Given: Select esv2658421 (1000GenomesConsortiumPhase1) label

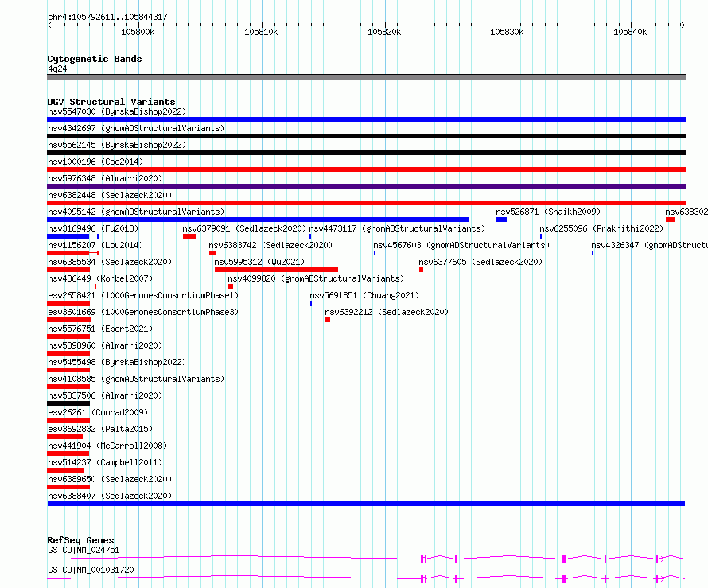Looking at the screenshot, I should click(x=143, y=295).
